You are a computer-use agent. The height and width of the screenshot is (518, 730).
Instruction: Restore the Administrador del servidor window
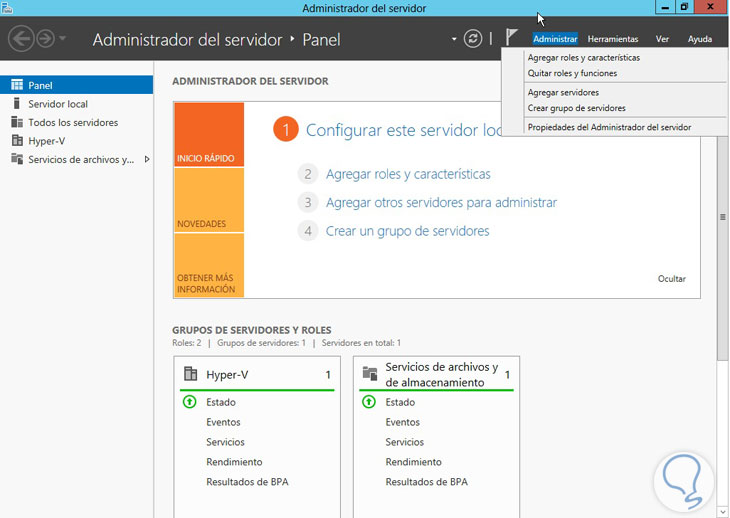coord(684,7)
